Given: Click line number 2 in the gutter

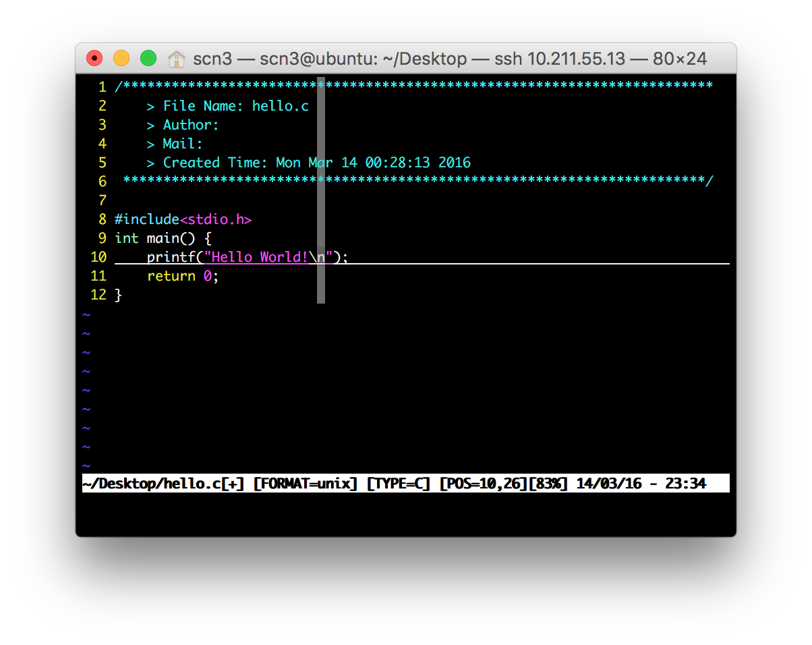Looking at the screenshot, I should pos(103,106).
